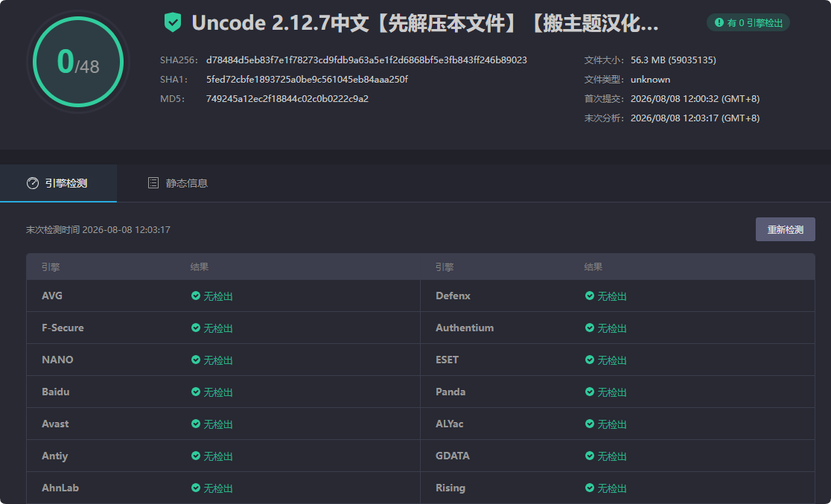Click the 首次提交 timestamp 12:00:32
Image resolution: width=831 pixels, height=504 pixels.
[695, 99]
